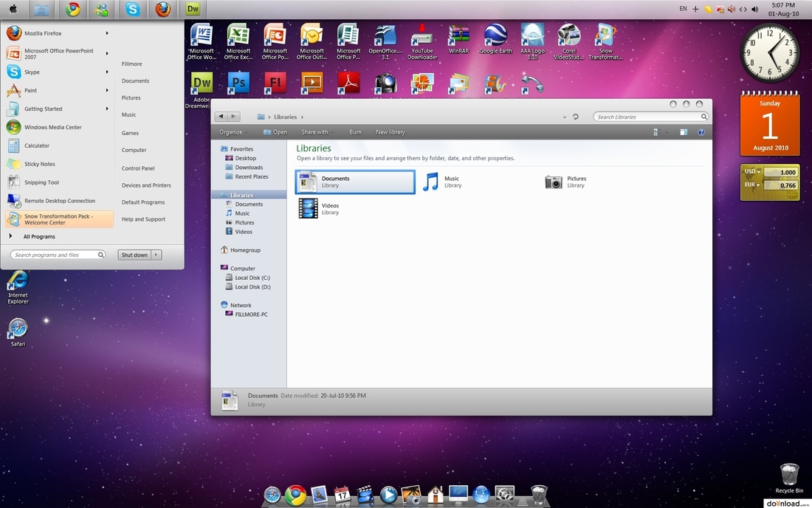Toggle the preview pane icon in the toolbar
Screen dimensions: 812x508
pyautogui.click(x=684, y=132)
